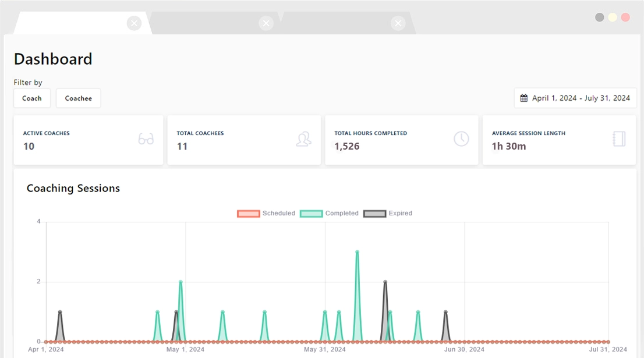The width and height of the screenshot is (644, 358).
Task: Toggle the Expired series in chart legend
Action: [x=388, y=214]
